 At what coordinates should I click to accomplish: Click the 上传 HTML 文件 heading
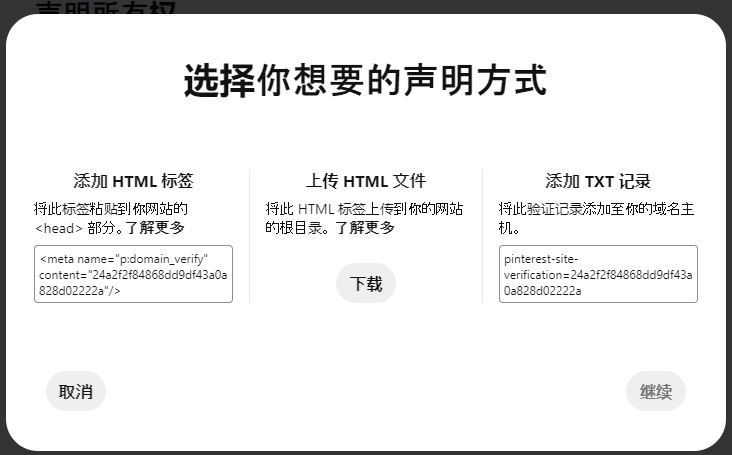[366, 181]
